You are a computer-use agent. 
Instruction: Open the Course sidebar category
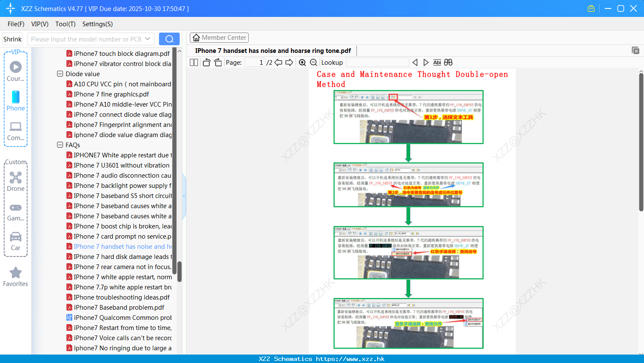(16, 71)
